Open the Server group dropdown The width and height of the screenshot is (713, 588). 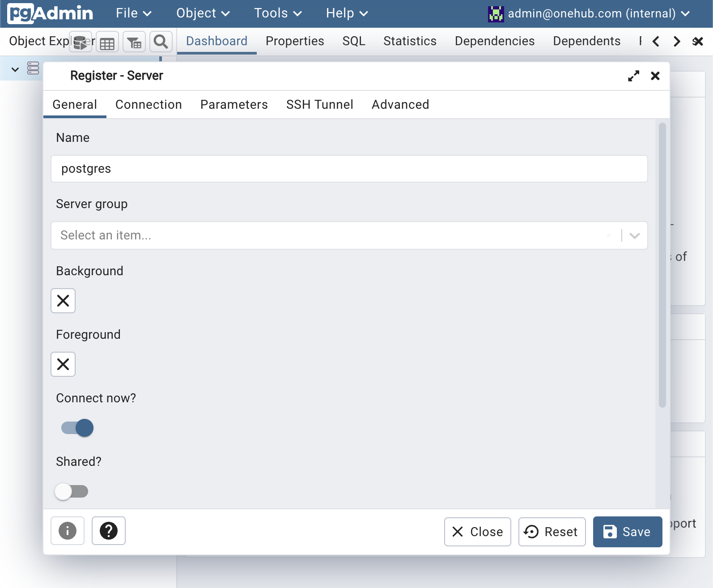(349, 235)
